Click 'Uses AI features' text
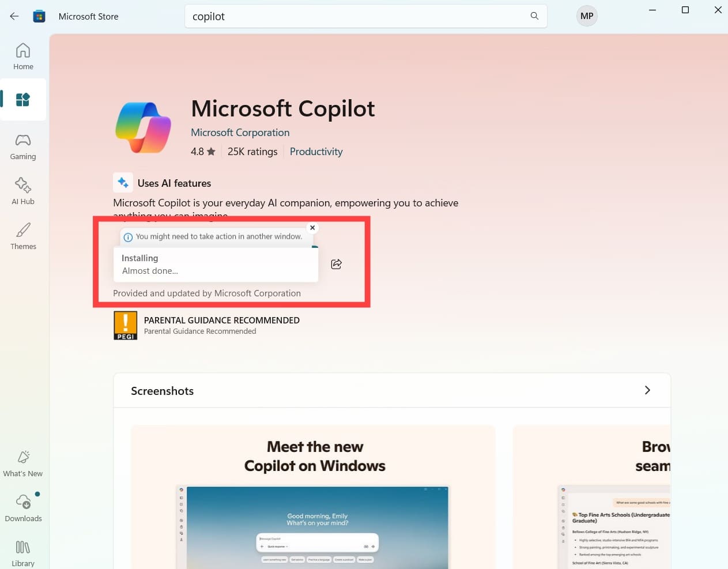Image resolution: width=728 pixels, height=569 pixels. 174,183
